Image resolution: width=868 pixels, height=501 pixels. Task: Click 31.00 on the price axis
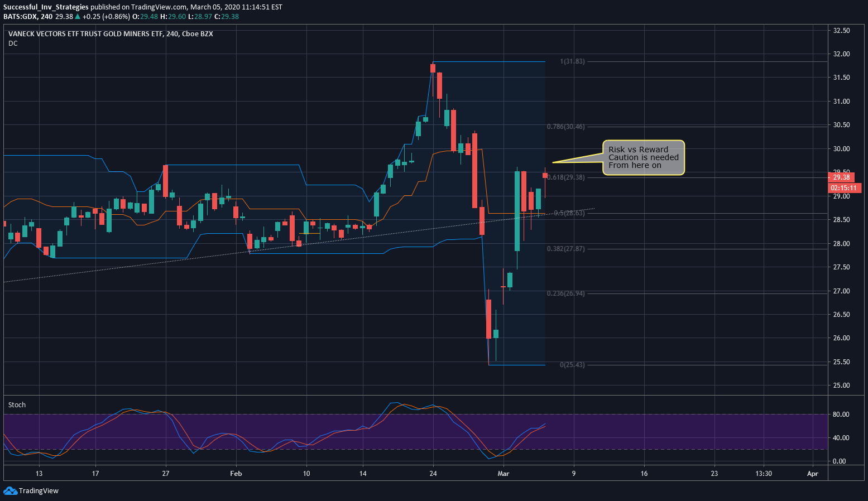[841, 102]
